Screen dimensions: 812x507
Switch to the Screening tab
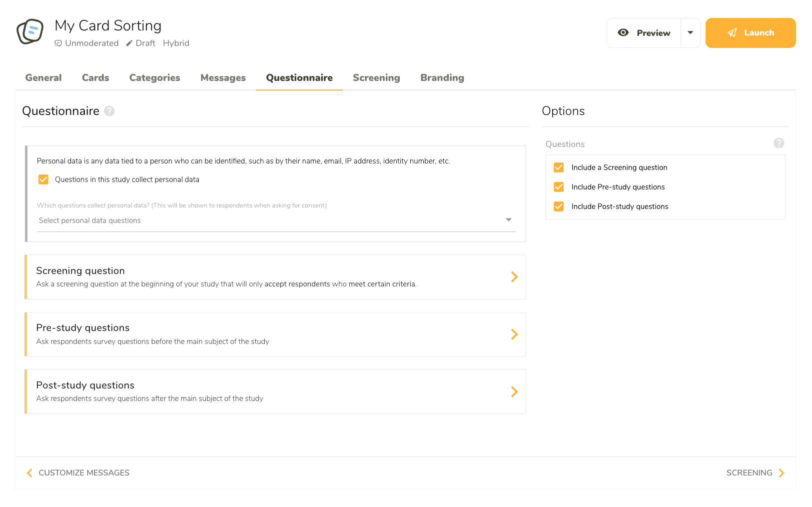click(x=376, y=77)
